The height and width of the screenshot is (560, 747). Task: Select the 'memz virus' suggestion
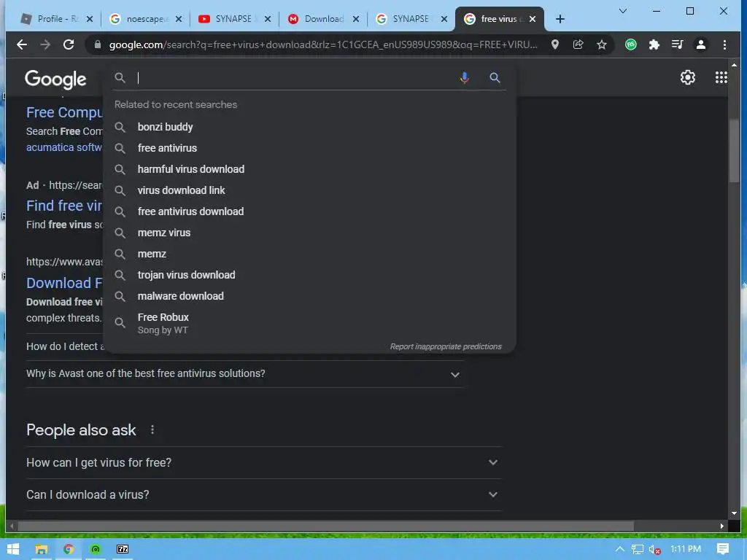point(309,233)
